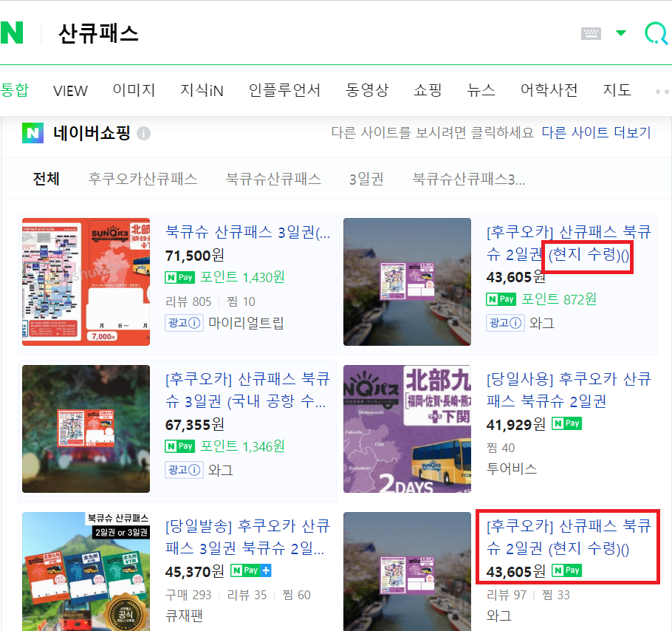Click the 다른 사이트 더보기 link
The height and width of the screenshot is (631, 672).
(x=596, y=132)
